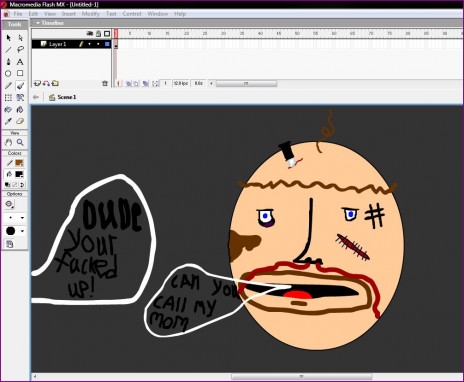Open the Control menu
Image resolution: width=464 pixels, height=382 pixels.
coord(132,14)
